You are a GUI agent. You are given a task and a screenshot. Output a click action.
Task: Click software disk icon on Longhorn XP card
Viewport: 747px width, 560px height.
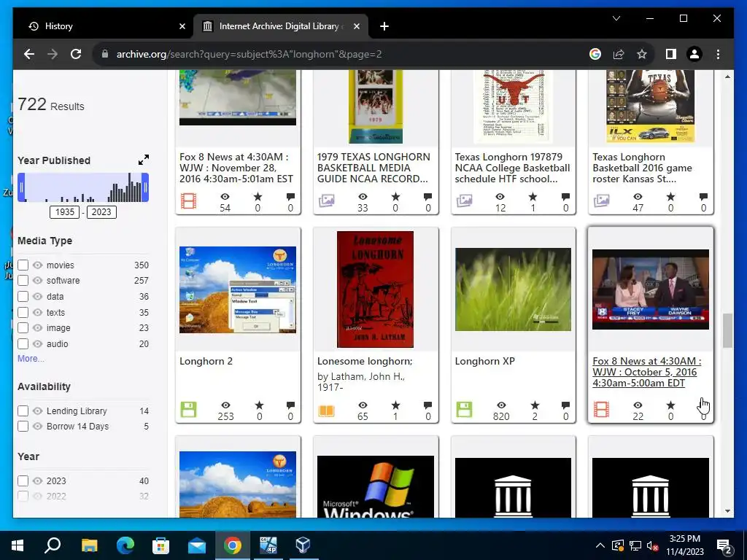[x=464, y=410]
